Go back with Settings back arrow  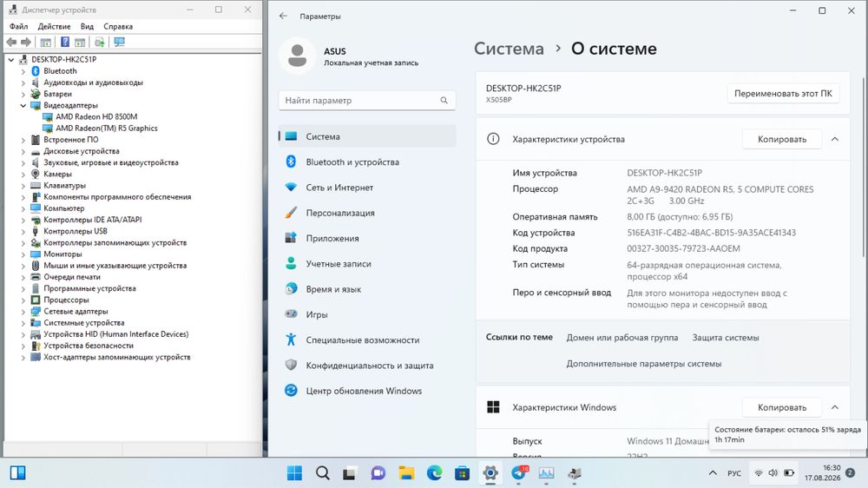[x=284, y=16]
